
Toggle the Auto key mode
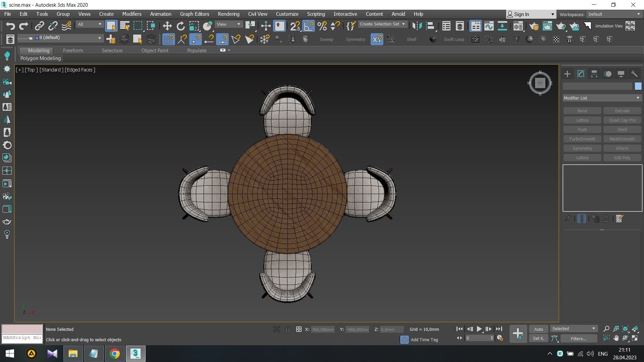(x=538, y=329)
